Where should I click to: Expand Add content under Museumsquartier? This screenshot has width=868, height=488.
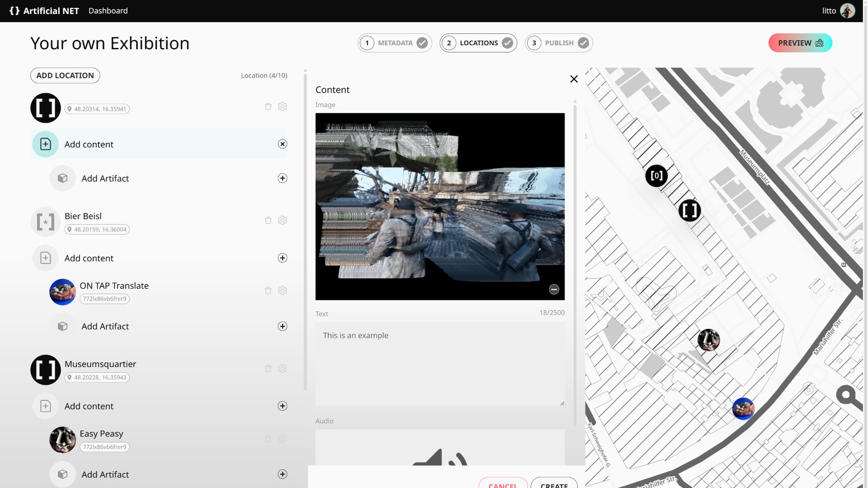(283, 406)
